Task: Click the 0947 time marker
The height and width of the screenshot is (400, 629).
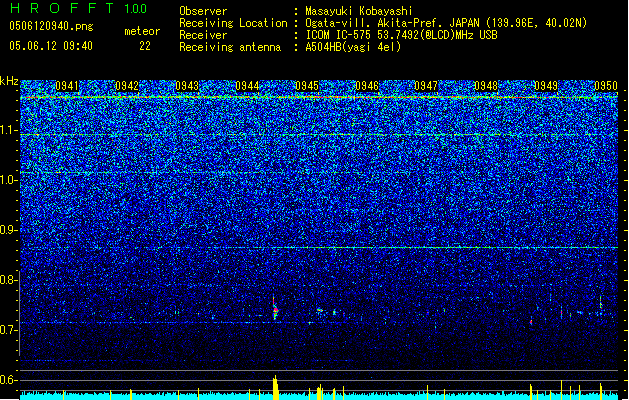Action: click(x=426, y=86)
